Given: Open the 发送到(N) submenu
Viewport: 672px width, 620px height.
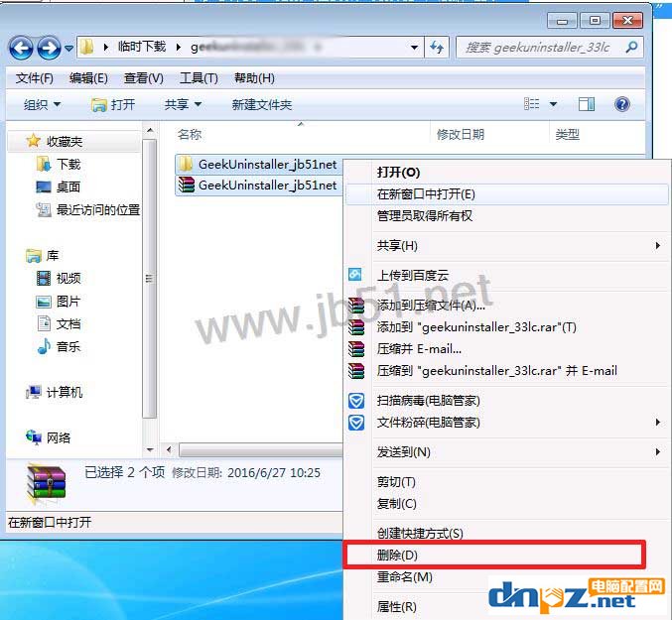Looking at the screenshot, I should [507, 451].
